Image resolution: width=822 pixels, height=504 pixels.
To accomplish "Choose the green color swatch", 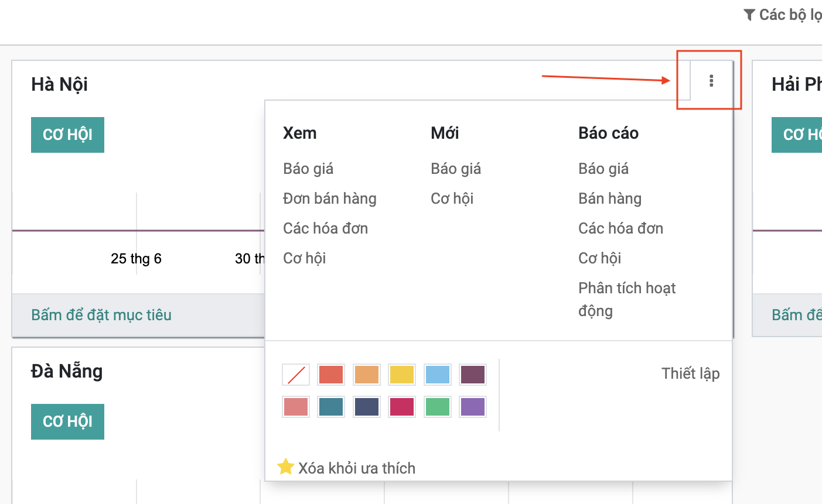I will [438, 406].
